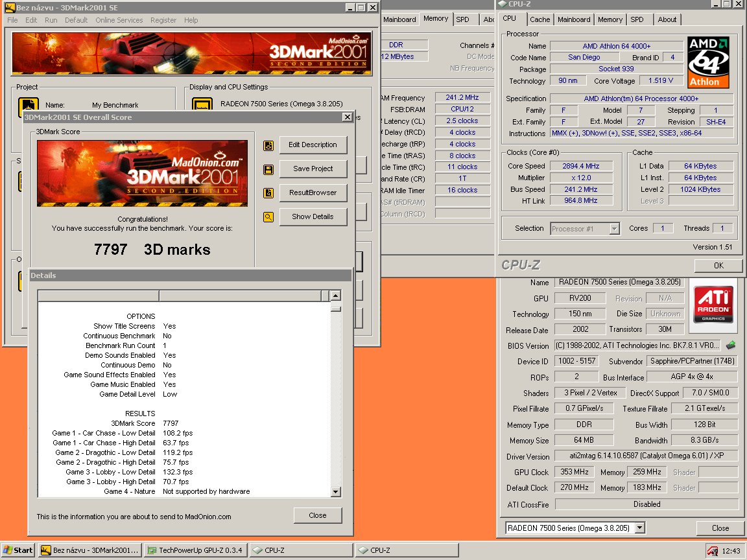Click the ResultBrowser document icon
Viewport: 747px width, 560px height.
[x=268, y=193]
